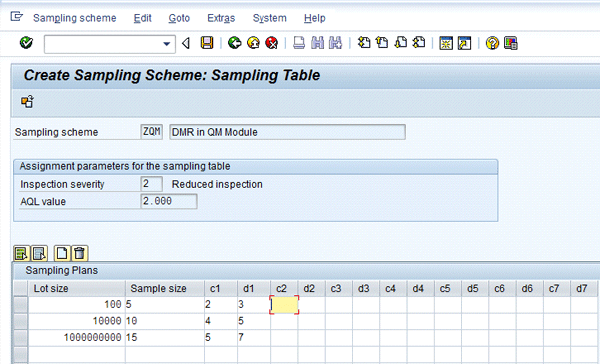
Task: Click the AQL value field
Action: [x=169, y=201]
